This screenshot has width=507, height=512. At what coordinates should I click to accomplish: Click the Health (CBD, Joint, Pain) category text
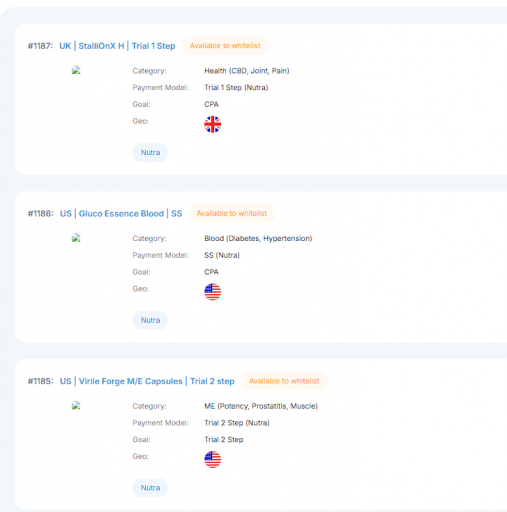coord(247,71)
